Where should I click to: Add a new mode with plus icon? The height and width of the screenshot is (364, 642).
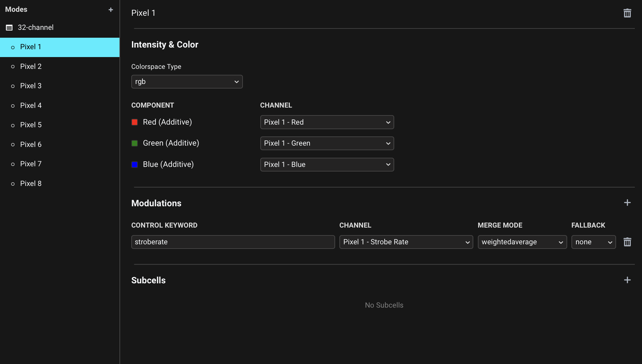click(111, 10)
